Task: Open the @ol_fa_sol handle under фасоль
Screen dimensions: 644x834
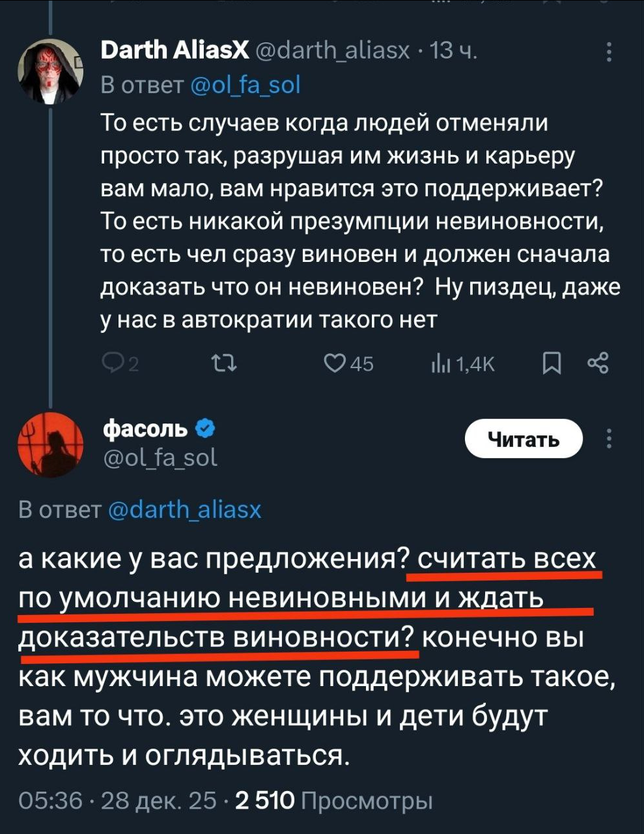Action: click(x=161, y=458)
